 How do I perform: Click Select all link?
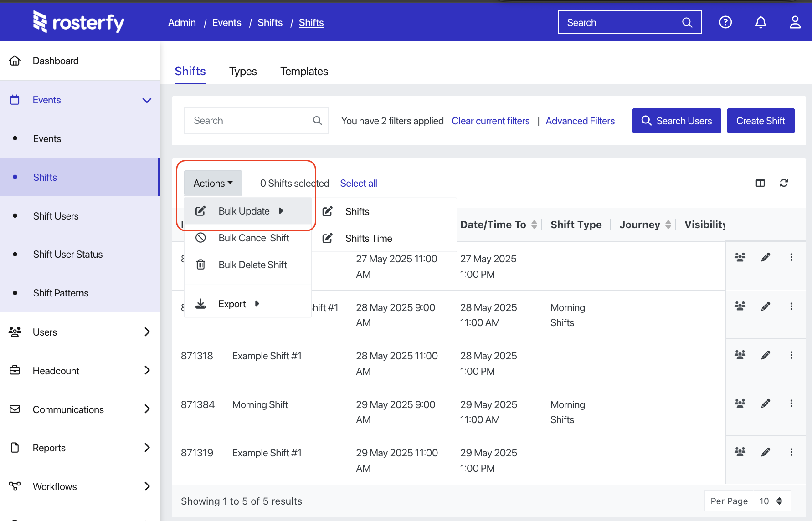pyautogui.click(x=359, y=183)
